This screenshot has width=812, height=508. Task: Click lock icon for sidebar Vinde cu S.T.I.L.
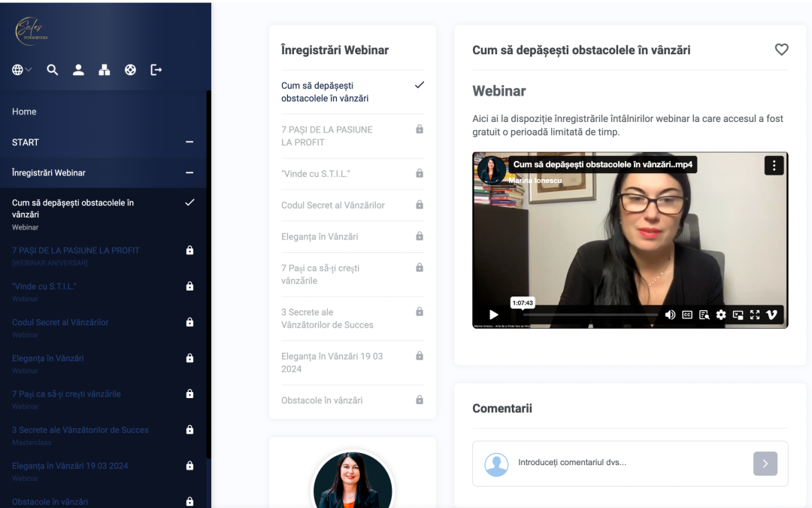click(189, 286)
